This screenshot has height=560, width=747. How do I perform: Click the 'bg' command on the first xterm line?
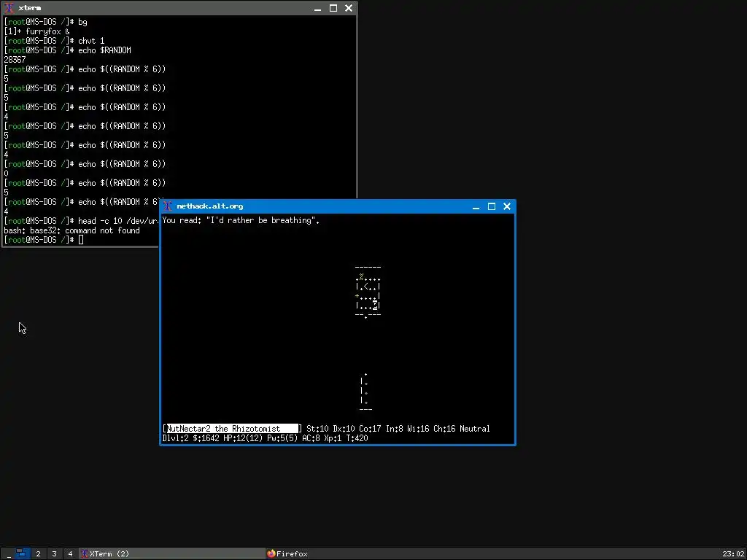coord(82,22)
